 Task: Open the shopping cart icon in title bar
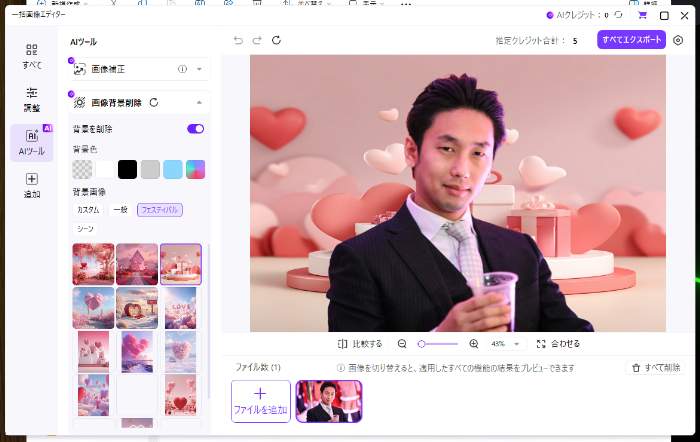tap(642, 16)
